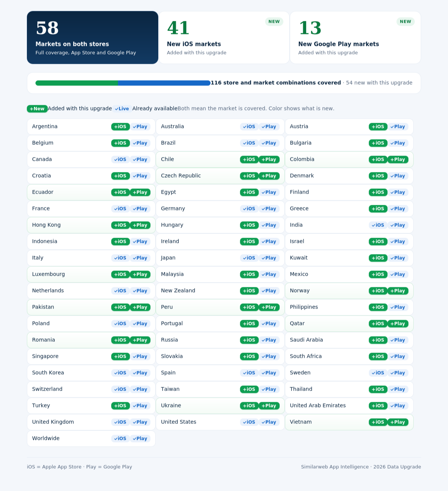Select Japan's live Play badge

point(269,258)
